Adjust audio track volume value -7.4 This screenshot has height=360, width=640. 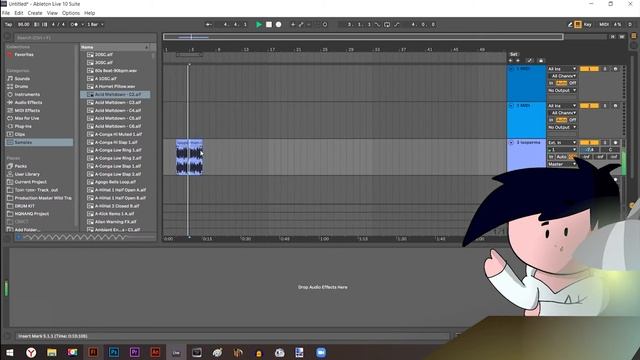(589, 150)
